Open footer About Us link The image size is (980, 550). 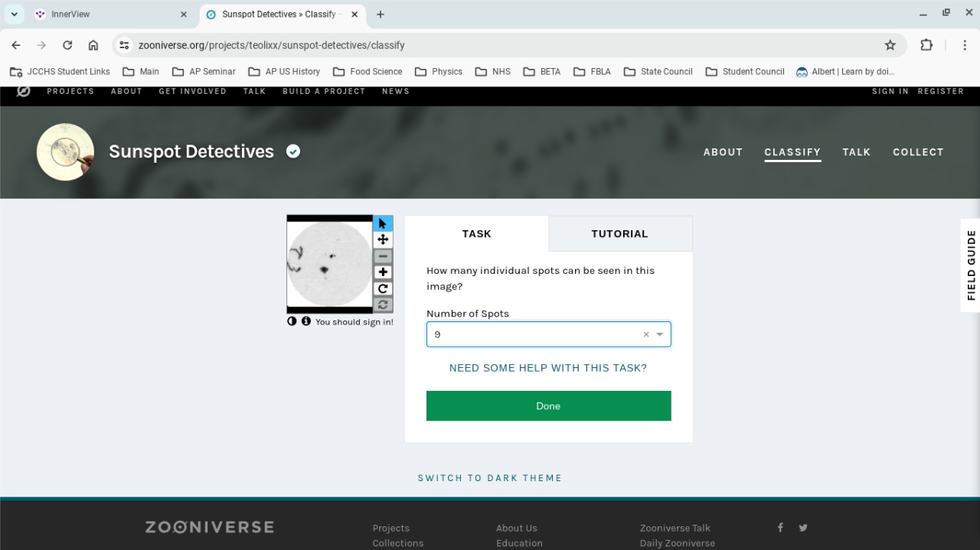tap(517, 528)
